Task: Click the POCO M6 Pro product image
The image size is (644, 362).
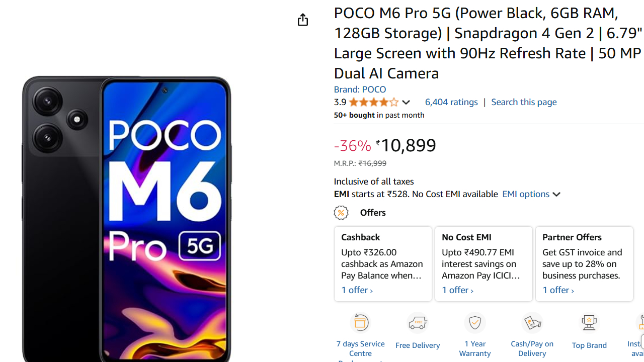Action: click(127, 216)
